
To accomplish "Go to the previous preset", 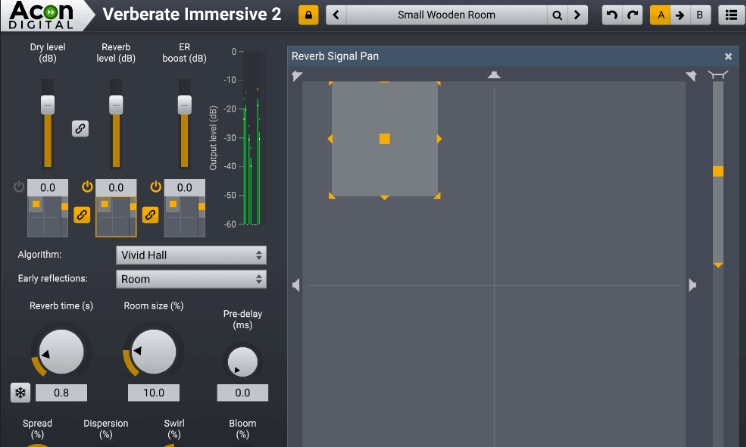I will click(336, 15).
